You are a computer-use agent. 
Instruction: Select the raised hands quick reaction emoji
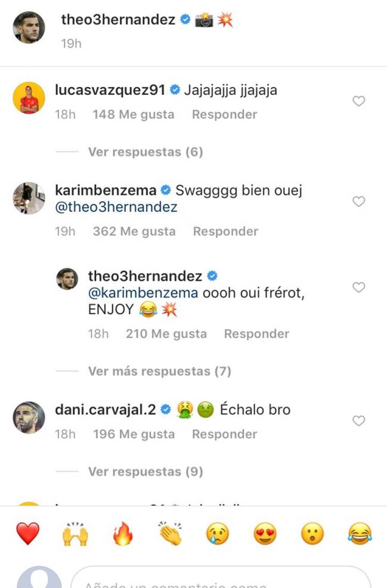pos(75,533)
